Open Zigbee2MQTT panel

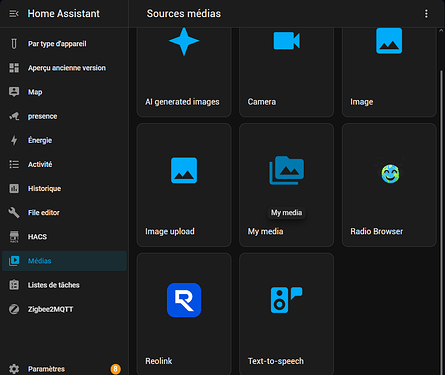click(x=64, y=309)
